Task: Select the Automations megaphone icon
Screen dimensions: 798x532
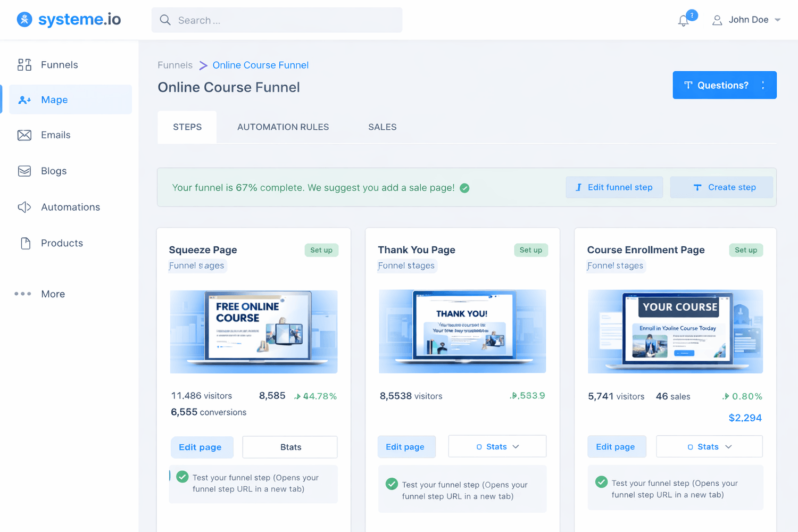Action: tap(24, 207)
